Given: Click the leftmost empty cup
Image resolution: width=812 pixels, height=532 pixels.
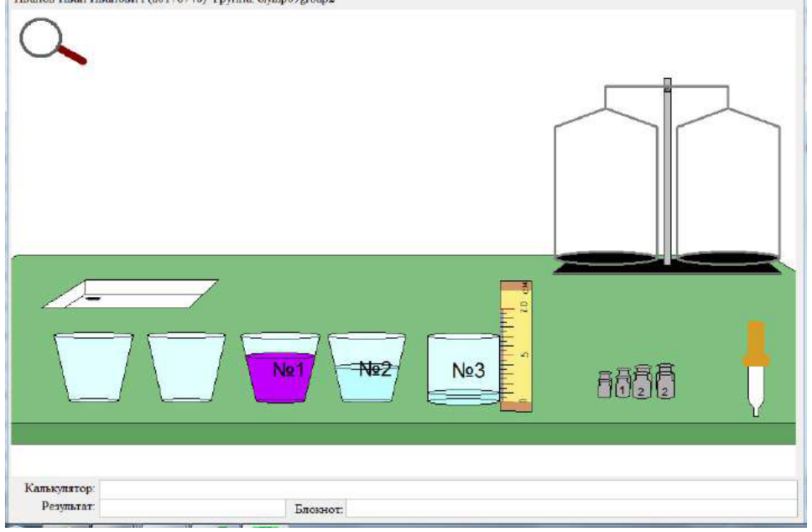Looking at the screenshot, I should point(94,367).
